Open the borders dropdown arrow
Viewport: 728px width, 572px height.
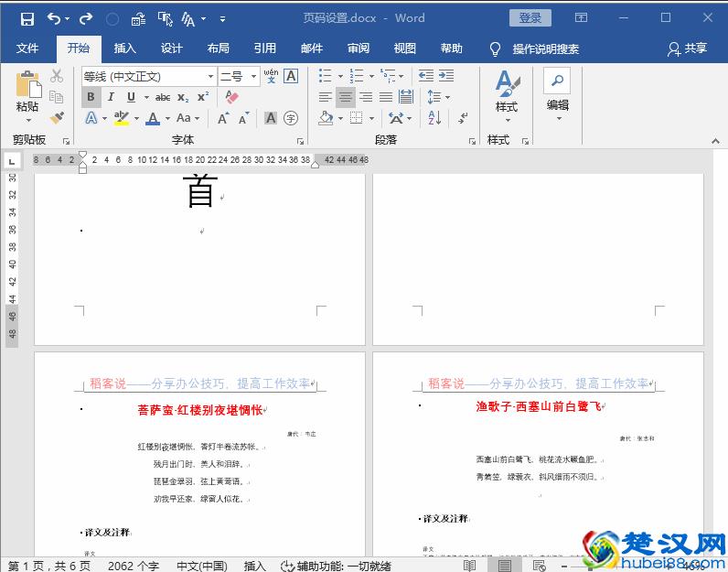(x=371, y=118)
